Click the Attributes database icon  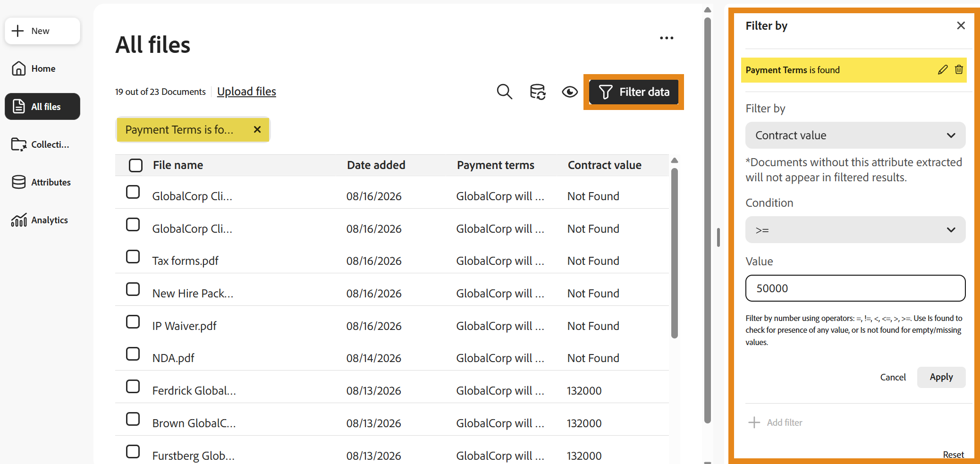point(19,182)
